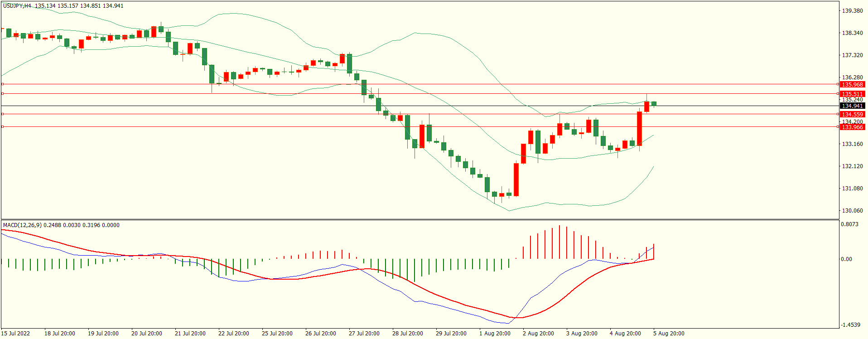Screen dimensions: 868x339
Task: Click the right handle of the 135.968 line
Action: point(838,84)
